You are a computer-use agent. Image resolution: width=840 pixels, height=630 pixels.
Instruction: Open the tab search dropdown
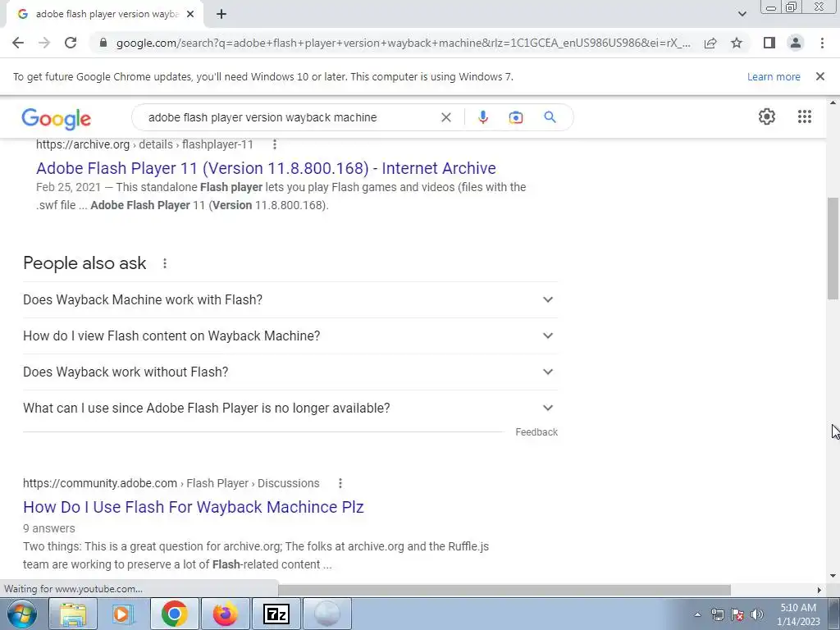[742, 14]
